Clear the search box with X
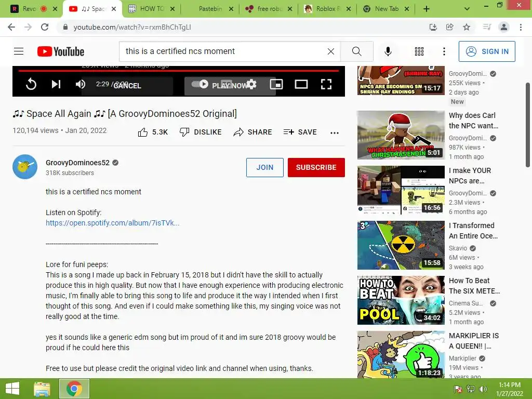The height and width of the screenshot is (399, 532). (331, 51)
